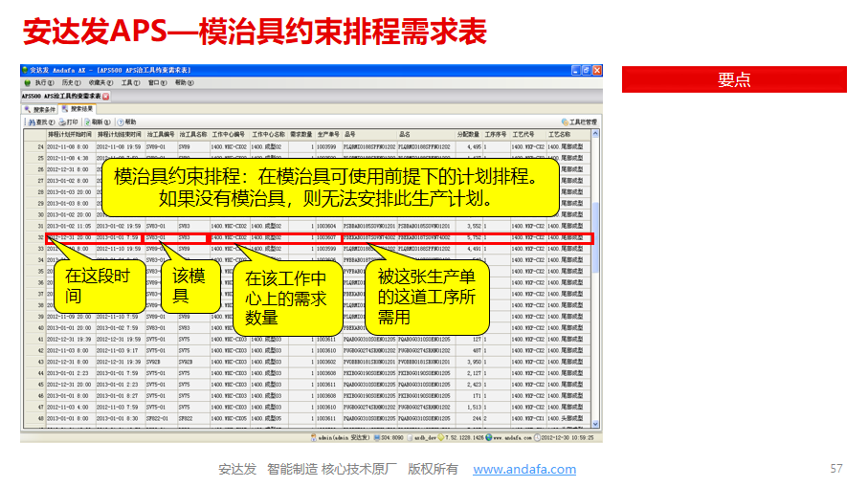The width and height of the screenshot is (868, 487).
Task: Click the 刷新 refresh toolbar button
Action: coord(98,122)
